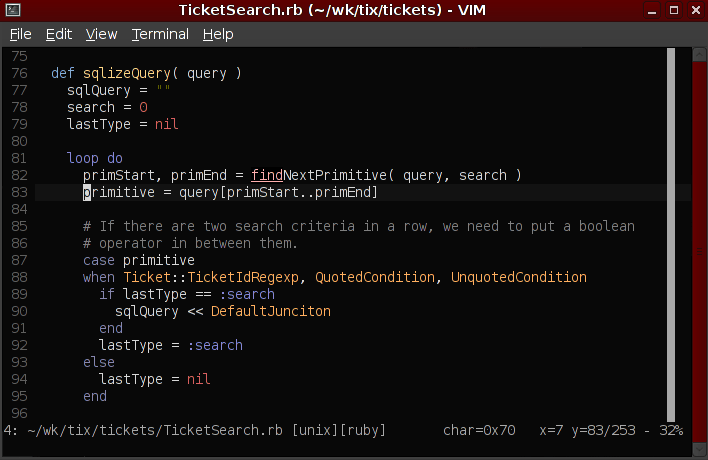The width and height of the screenshot is (708, 460).
Task: Click 'nil' on line 94
Action: point(199,379)
